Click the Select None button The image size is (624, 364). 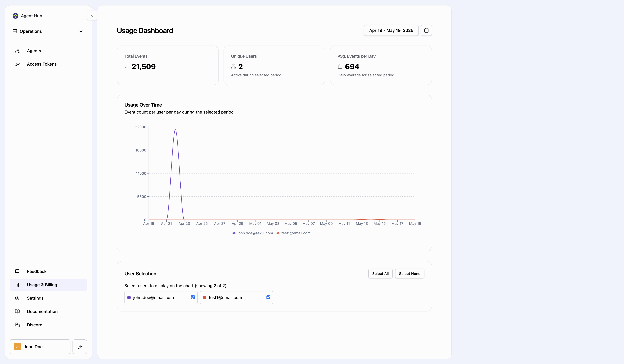point(409,273)
